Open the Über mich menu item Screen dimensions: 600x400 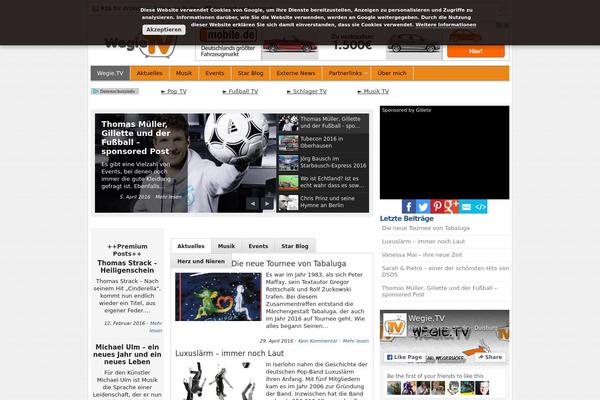point(392,73)
